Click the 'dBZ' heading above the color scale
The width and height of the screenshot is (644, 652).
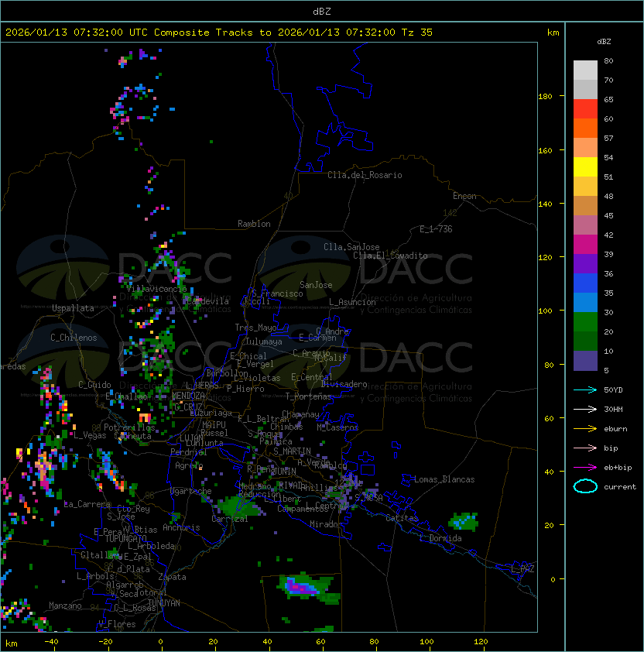coord(604,42)
